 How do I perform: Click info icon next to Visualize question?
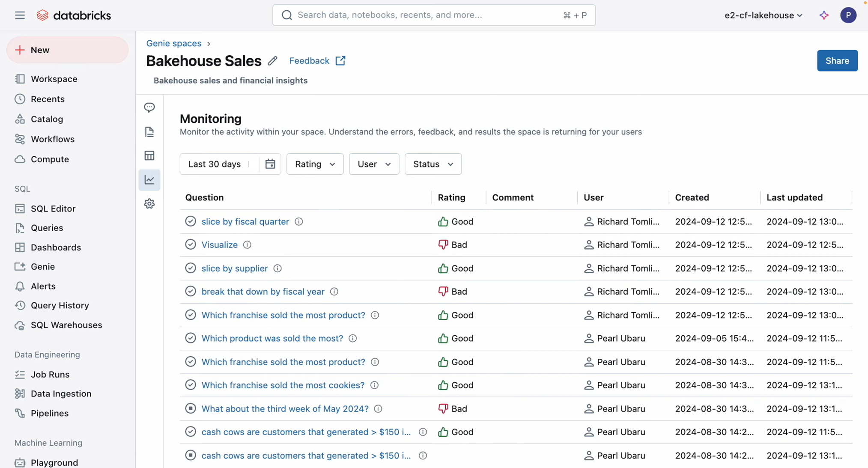coord(247,245)
